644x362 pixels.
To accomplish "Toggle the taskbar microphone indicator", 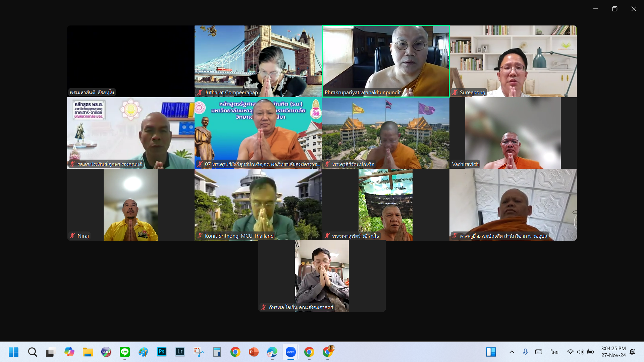I will tap(525, 352).
